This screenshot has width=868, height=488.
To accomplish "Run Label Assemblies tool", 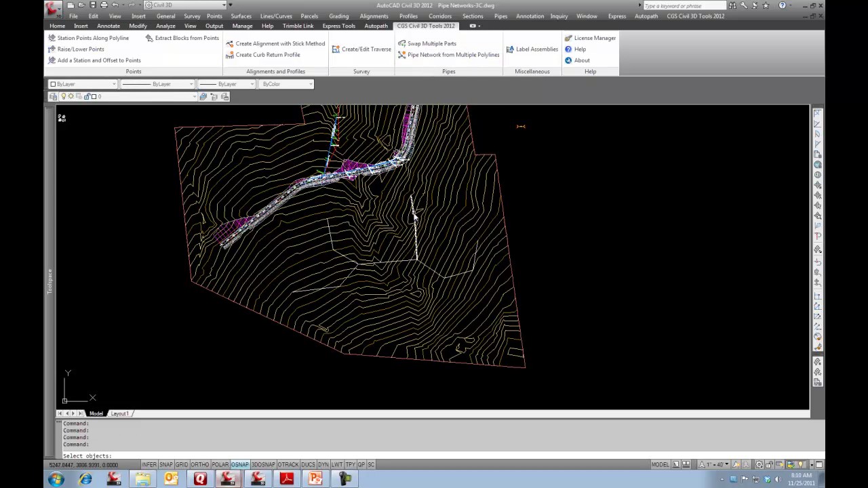I will coord(532,49).
